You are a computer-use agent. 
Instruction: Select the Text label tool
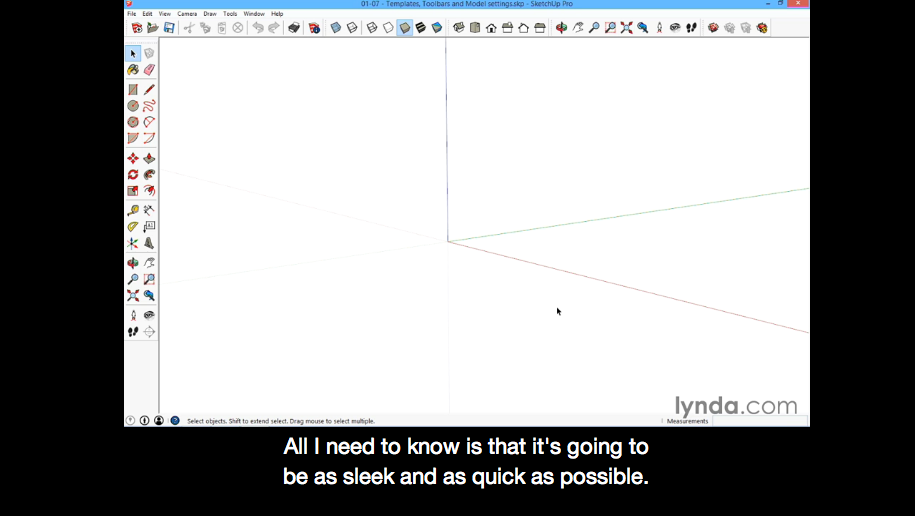[149, 226]
